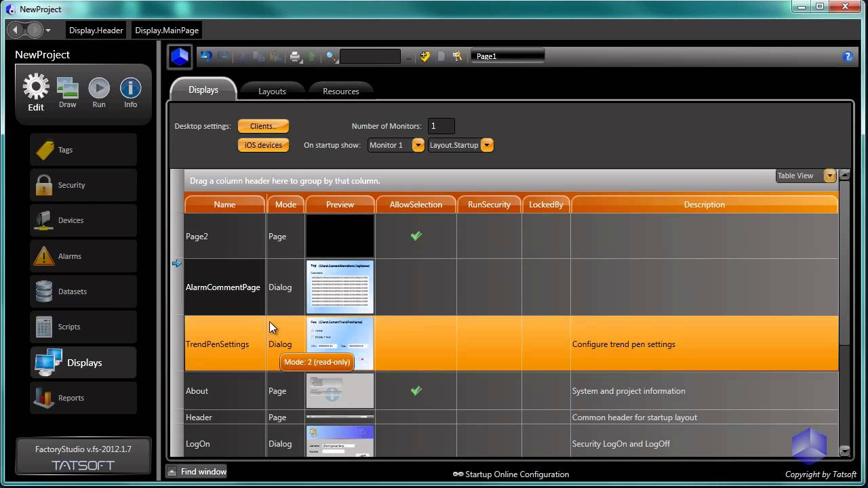The width and height of the screenshot is (868, 488).
Task: Click the magnifier search icon
Action: [x=331, y=56]
